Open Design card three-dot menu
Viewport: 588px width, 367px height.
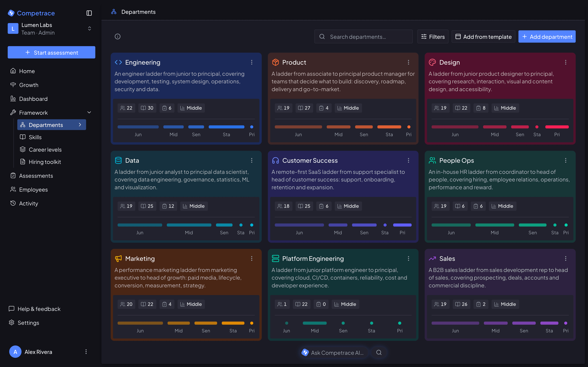click(x=565, y=62)
